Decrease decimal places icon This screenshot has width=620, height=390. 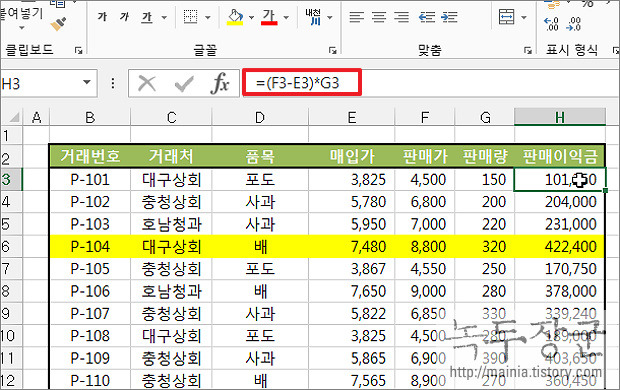coord(573,24)
